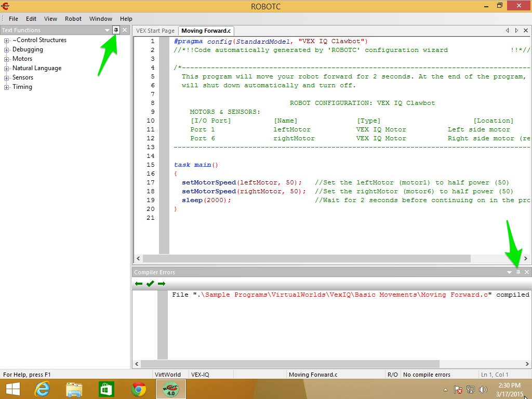Viewport: 532px width, 399px height.
Task: Click the ROBOTC logo in the title bar
Action: point(6,6)
